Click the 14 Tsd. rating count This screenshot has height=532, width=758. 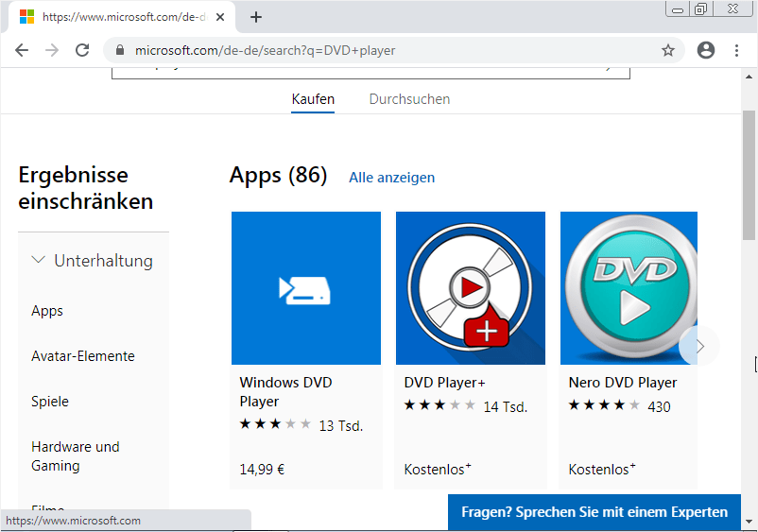[505, 407]
